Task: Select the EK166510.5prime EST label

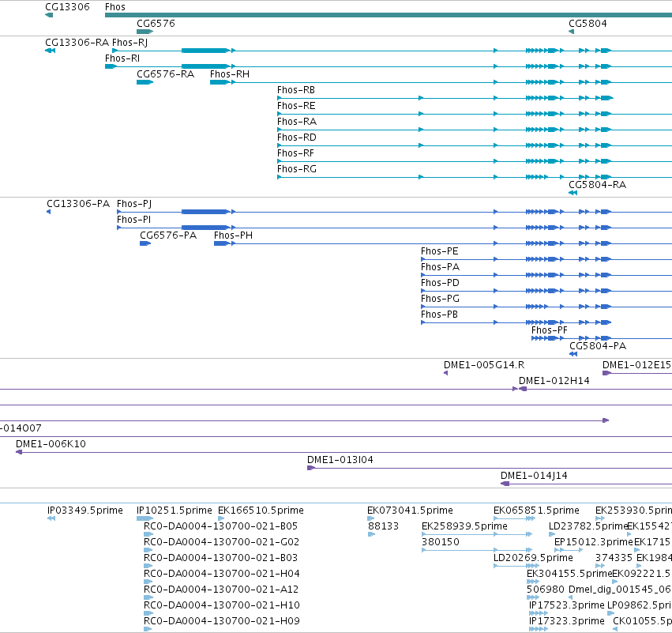Action: [261, 511]
